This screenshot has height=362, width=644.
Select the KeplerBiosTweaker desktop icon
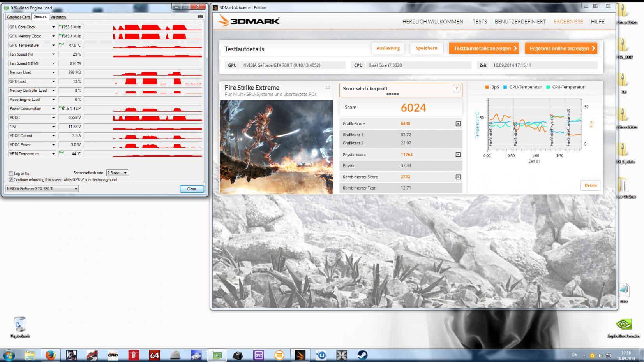coord(624,328)
